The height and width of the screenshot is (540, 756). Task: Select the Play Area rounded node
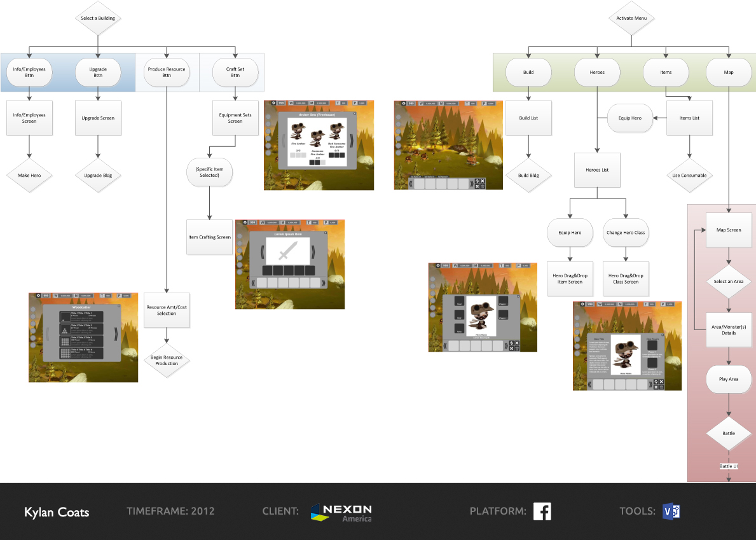point(729,379)
